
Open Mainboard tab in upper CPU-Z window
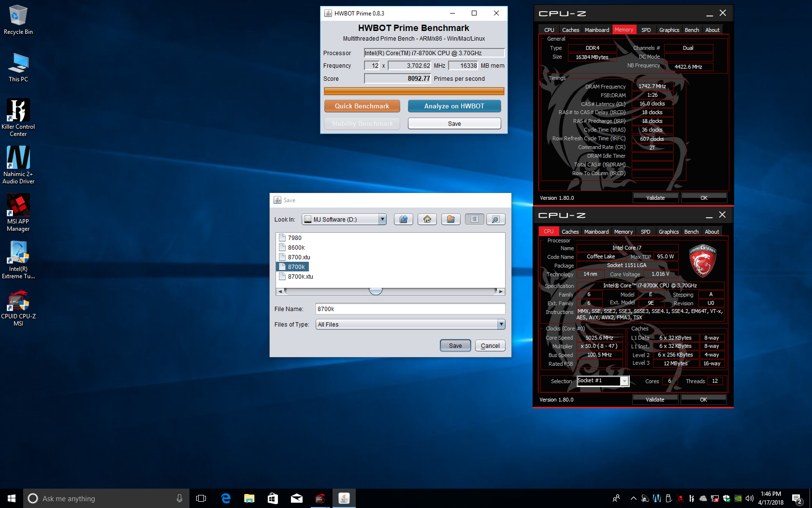tap(597, 30)
